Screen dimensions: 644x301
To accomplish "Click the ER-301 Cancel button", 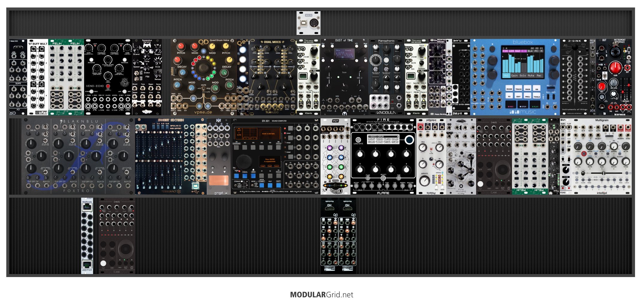I will coord(245,176).
